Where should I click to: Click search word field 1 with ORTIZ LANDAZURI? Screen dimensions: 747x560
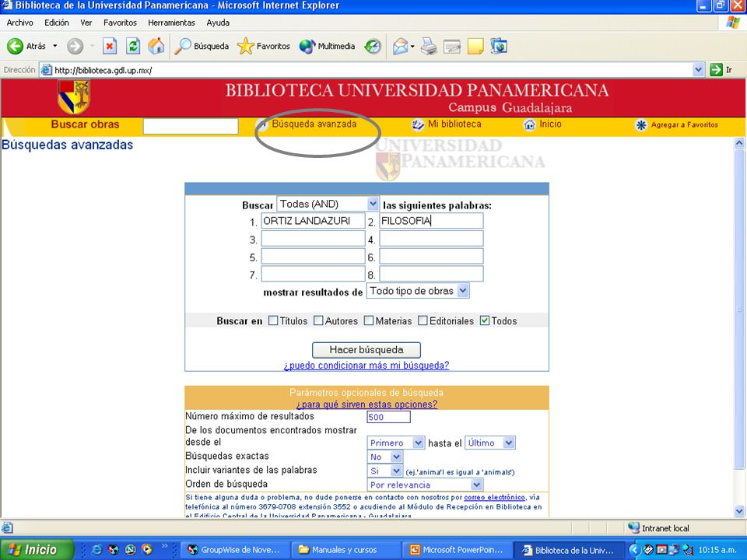pyautogui.click(x=313, y=220)
